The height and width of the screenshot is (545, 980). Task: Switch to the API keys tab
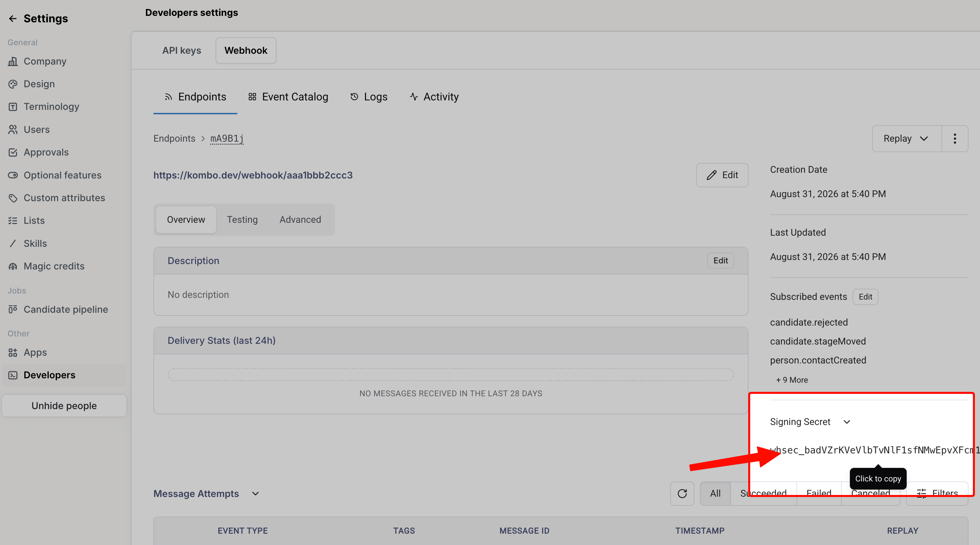(x=181, y=50)
